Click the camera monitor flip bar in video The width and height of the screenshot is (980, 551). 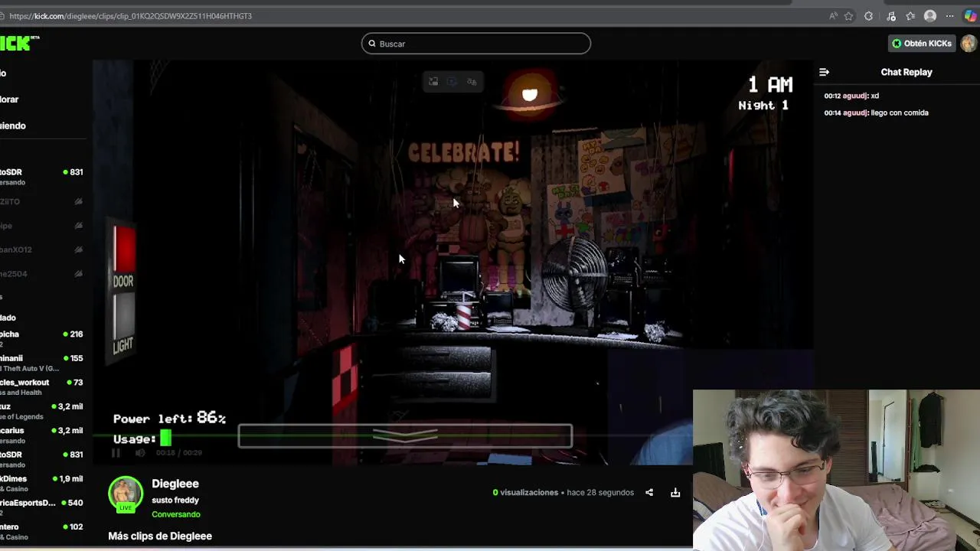(x=405, y=436)
